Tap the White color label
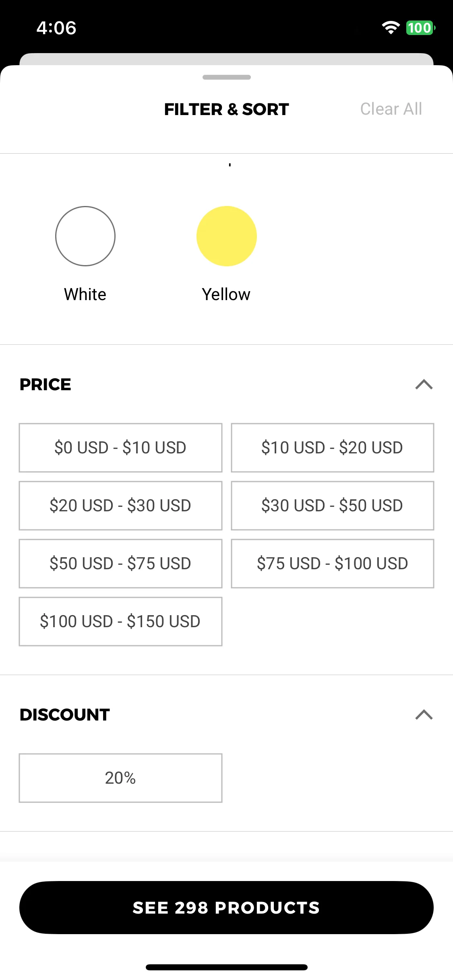 point(85,294)
